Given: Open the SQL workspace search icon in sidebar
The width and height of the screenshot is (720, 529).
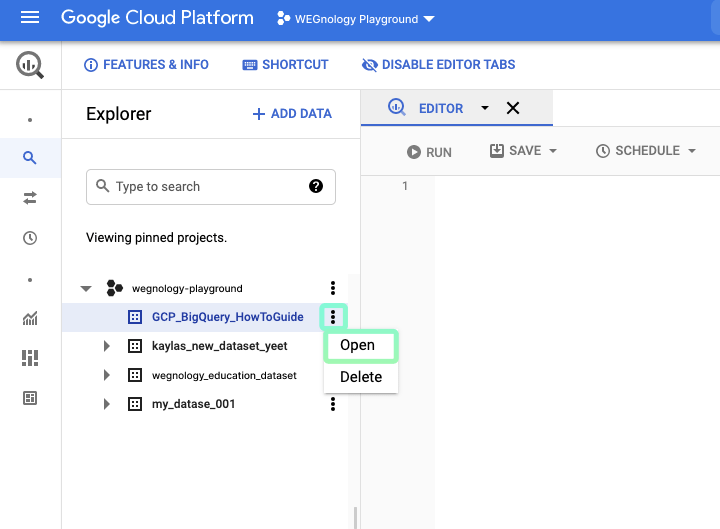Looking at the screenshot, I should click(x=30, y=158).
